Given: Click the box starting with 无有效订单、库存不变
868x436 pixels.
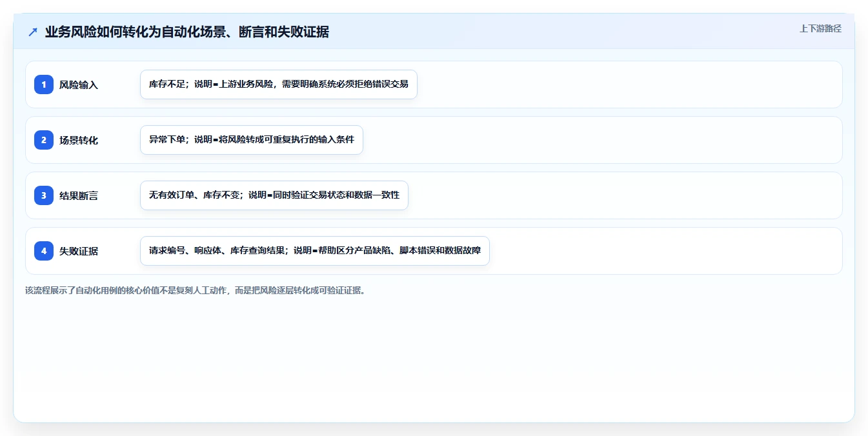Looking at the screenshot, I should click(x=274, y=195).
